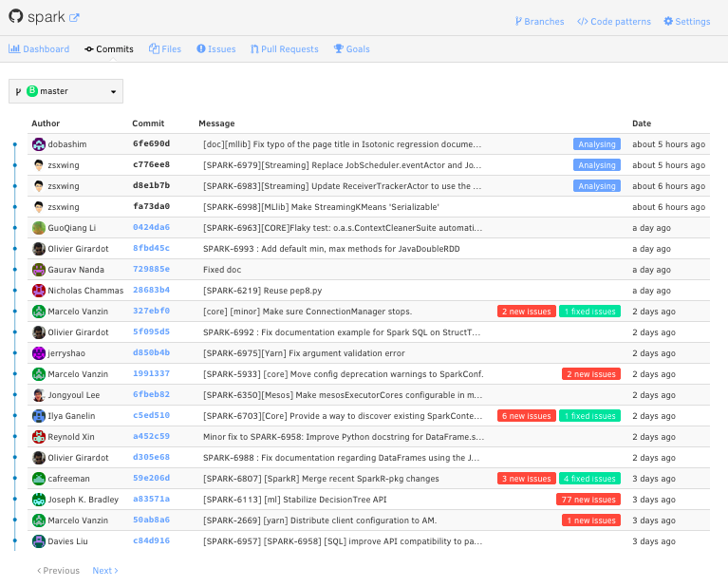Click Ilya Ganelin's avatar icon
This screenshot has height=587, width=728.
tap(39, 416)
